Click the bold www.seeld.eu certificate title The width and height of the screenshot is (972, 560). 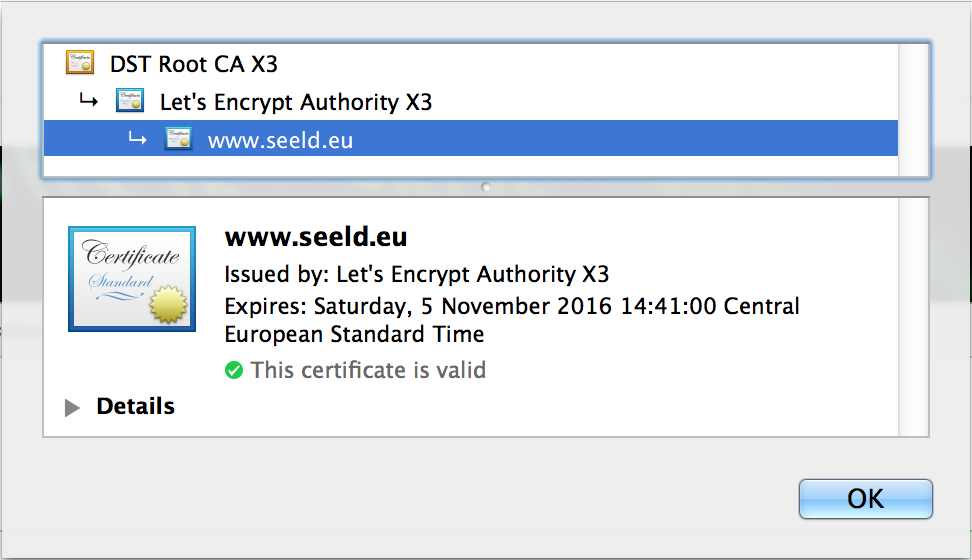316,238
